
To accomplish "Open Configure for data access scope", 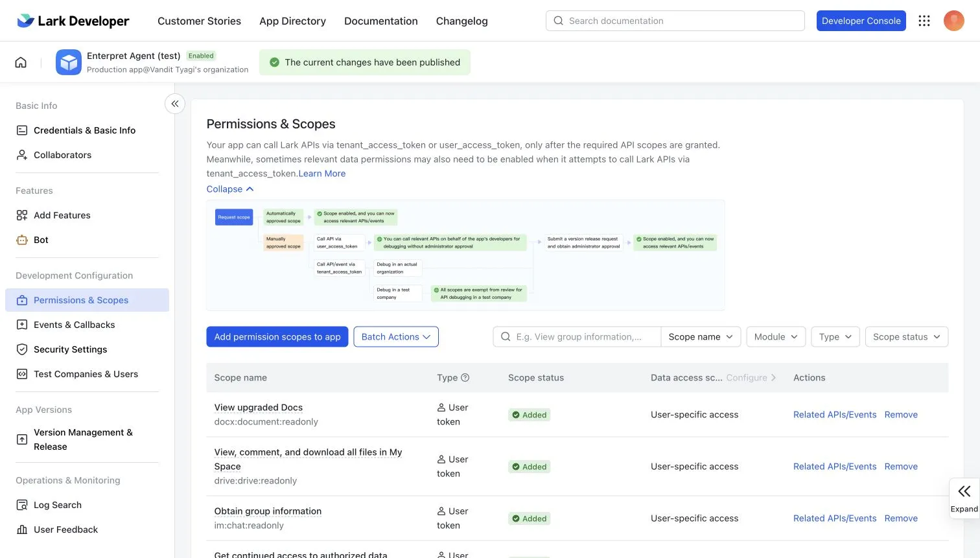I will (x=751, y=378).
